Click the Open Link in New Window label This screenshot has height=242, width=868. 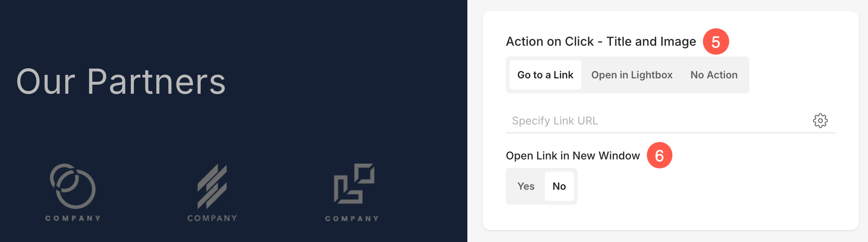[x=573, y=156]
